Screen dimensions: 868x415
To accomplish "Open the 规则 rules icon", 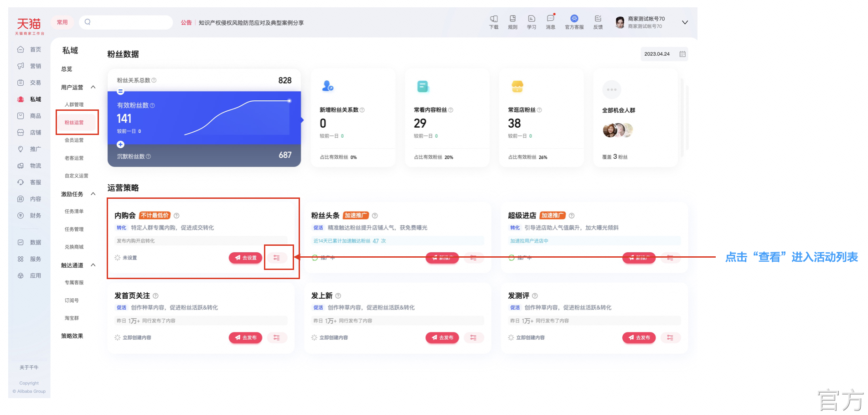I will click(x=512, y=19).
